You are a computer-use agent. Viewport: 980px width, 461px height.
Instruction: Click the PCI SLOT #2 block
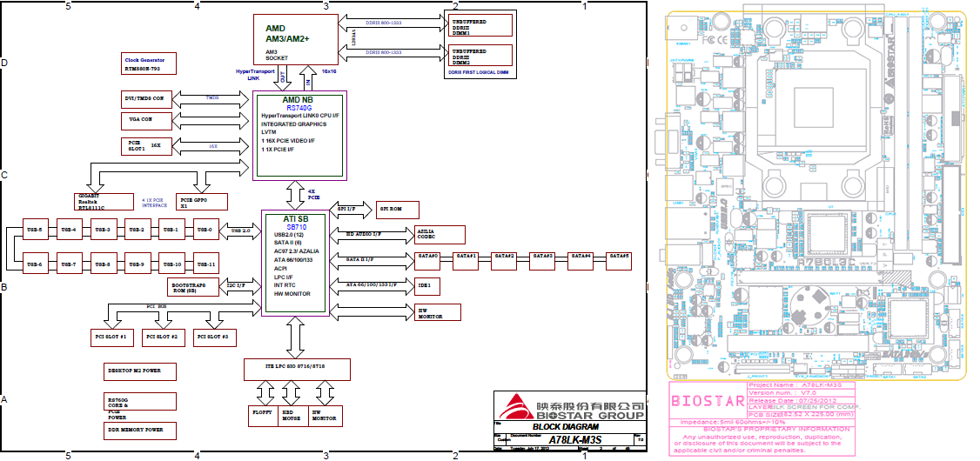pos(163,337)
